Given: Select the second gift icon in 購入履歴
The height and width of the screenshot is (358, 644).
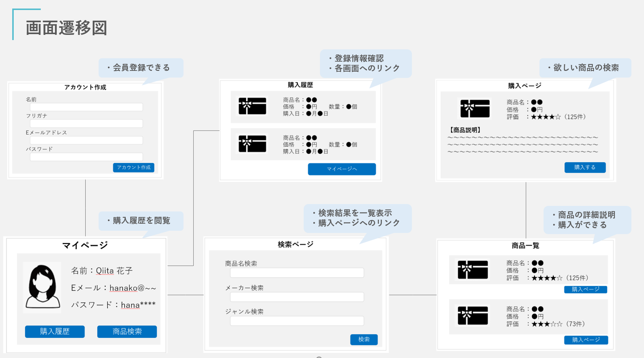Looking at the screenshot, I should (252, 144).
